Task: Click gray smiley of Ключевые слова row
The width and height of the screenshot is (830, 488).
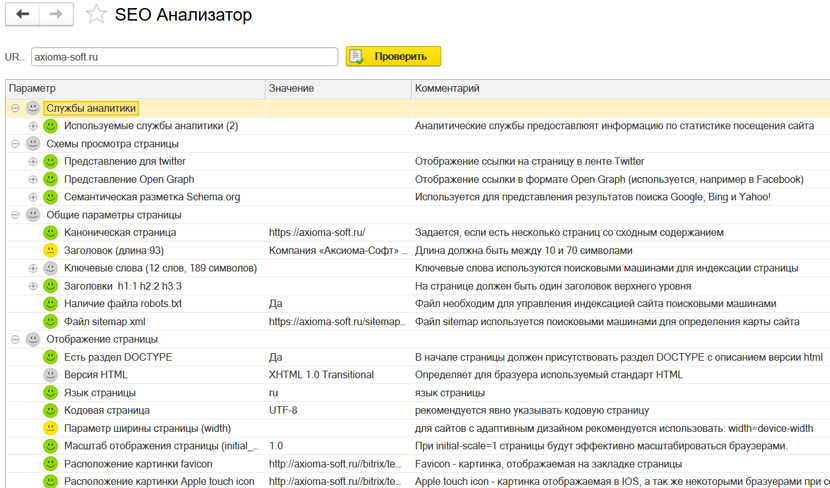Action: pos(50,268)
